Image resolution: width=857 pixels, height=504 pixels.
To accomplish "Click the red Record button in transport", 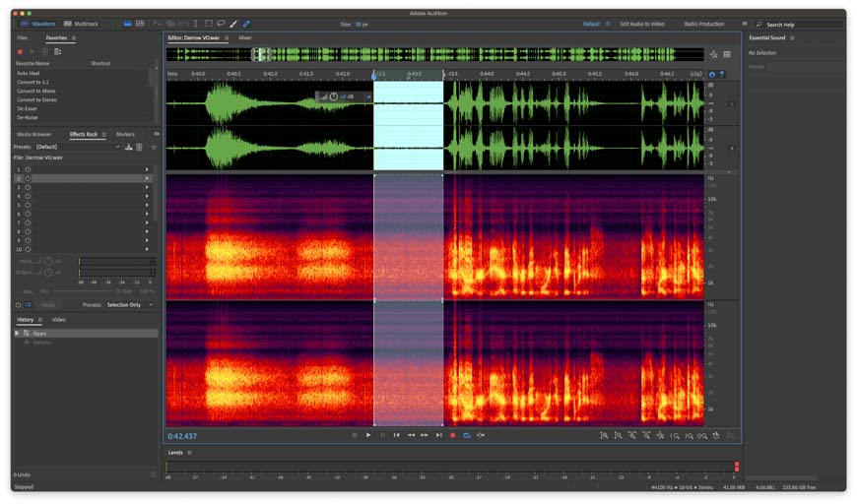I will click(453, 435).
